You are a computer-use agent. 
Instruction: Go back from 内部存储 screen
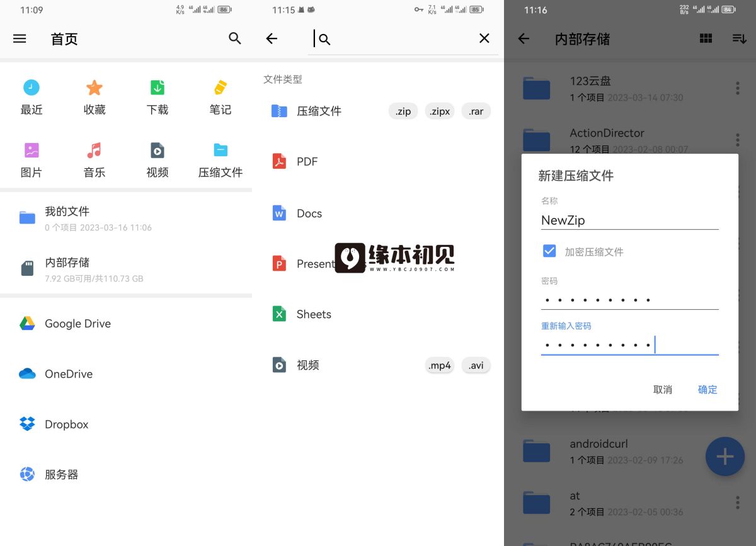pyautogui.click(x=524, y=38)
